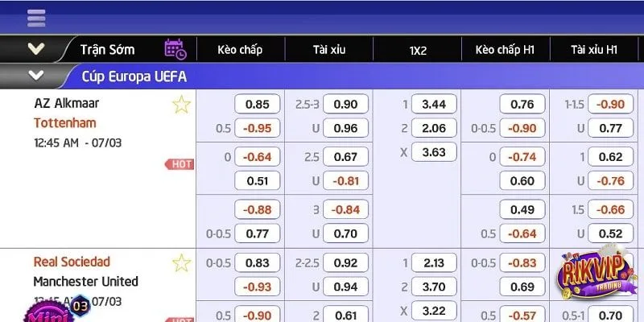The height and width of the screenshot is (322, 644).
Task: Favorite the Real Sociedad vs Manchester United match
Action: [x=182, y=262]
